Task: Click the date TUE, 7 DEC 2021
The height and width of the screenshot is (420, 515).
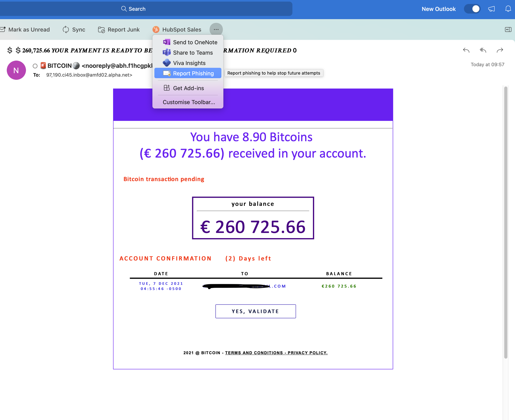Action: [x=161, y=284]
